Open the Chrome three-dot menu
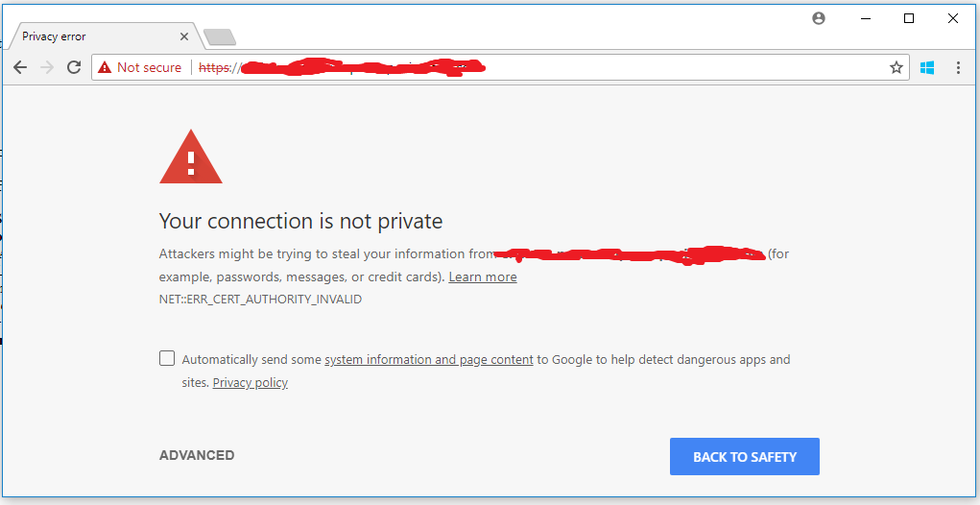This screenshot has height=505, width=980. 958,68
